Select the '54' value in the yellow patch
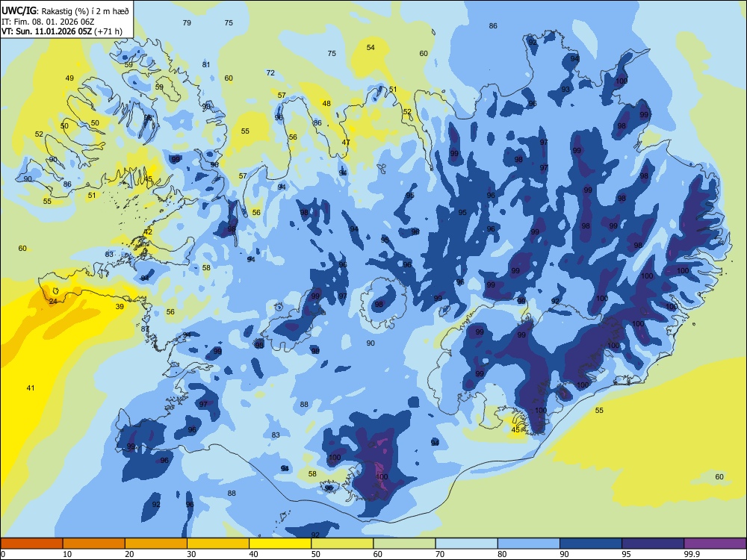 coord(371,47)
